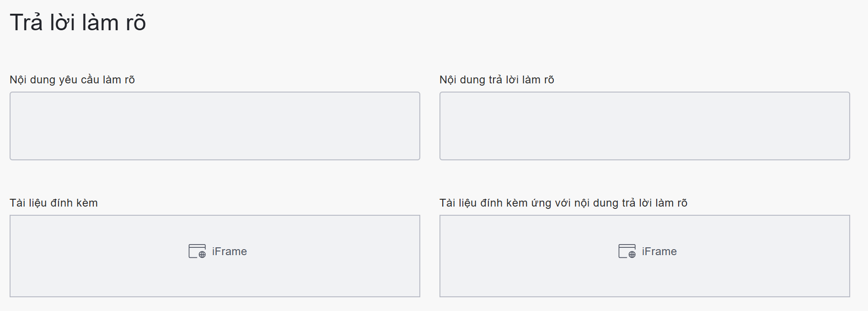Select the right attachment iFrame window-globe icon
Viewport: 868px width, 311px height.
point(627,251)
